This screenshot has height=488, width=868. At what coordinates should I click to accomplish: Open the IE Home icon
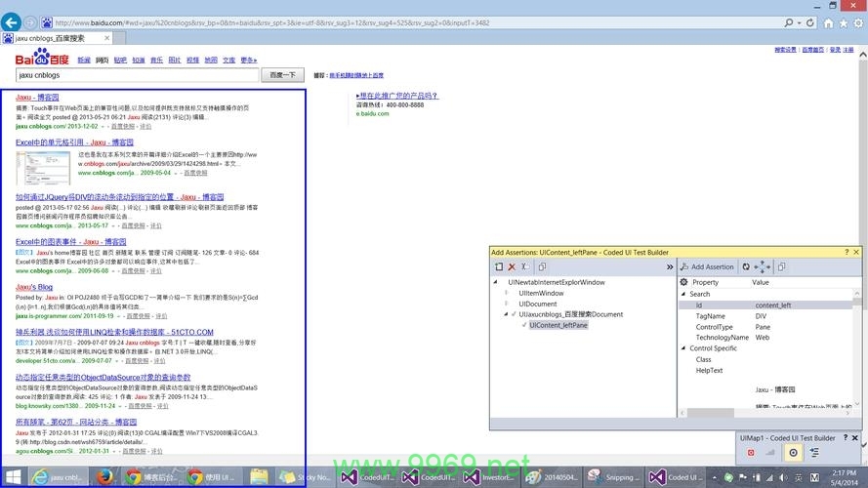pyautogui.click(x=828, y=23)
